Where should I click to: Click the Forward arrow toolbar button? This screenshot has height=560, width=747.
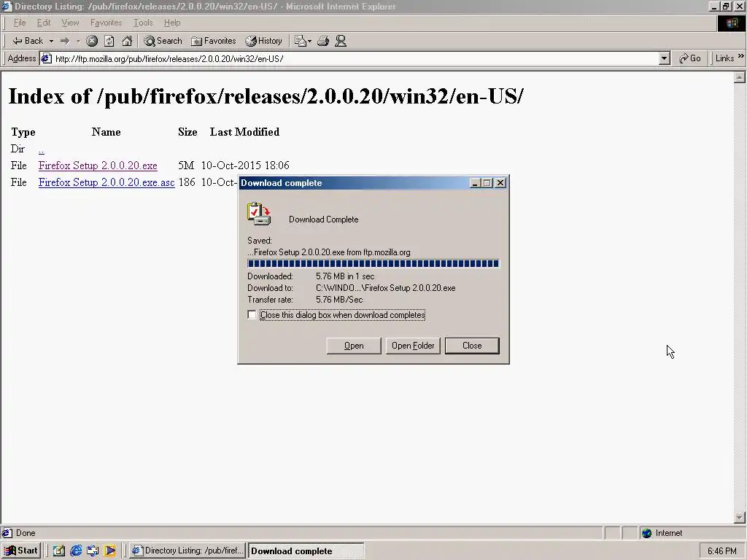(x=65, y=41)
